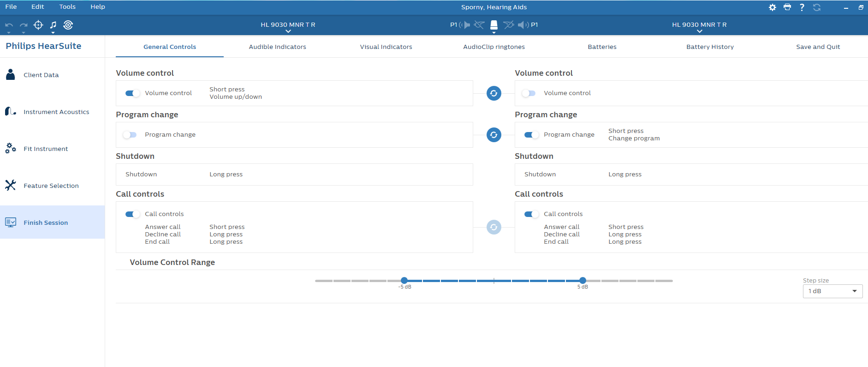Click right 'Change program' action text
The width and height of the screenshot is (868, 367).
(634, 138)
